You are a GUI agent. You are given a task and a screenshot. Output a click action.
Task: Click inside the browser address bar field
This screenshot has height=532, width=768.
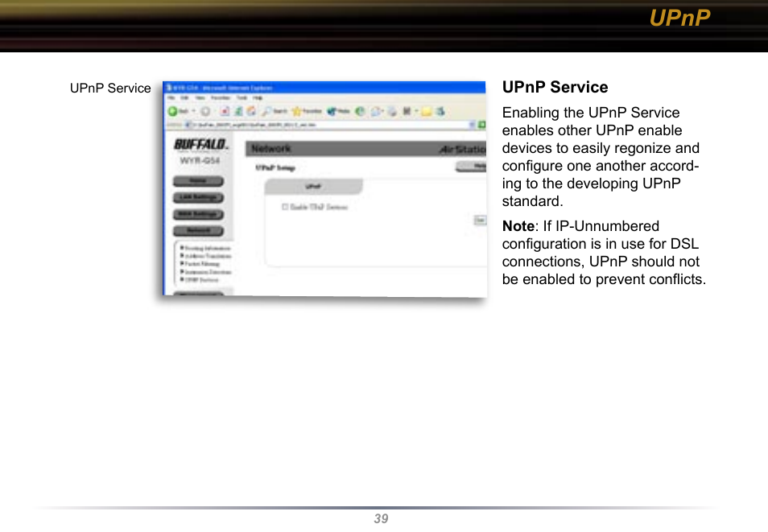pos(326,125)
